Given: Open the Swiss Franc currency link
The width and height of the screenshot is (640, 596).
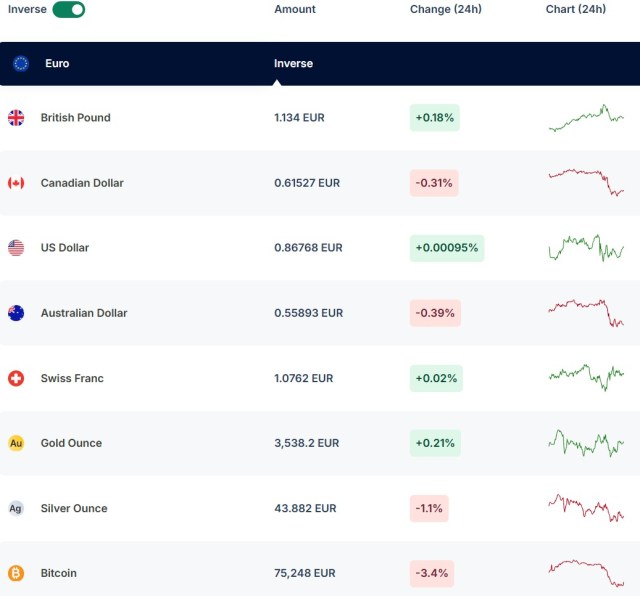Looking at the screenshot, I should [72, 378].
